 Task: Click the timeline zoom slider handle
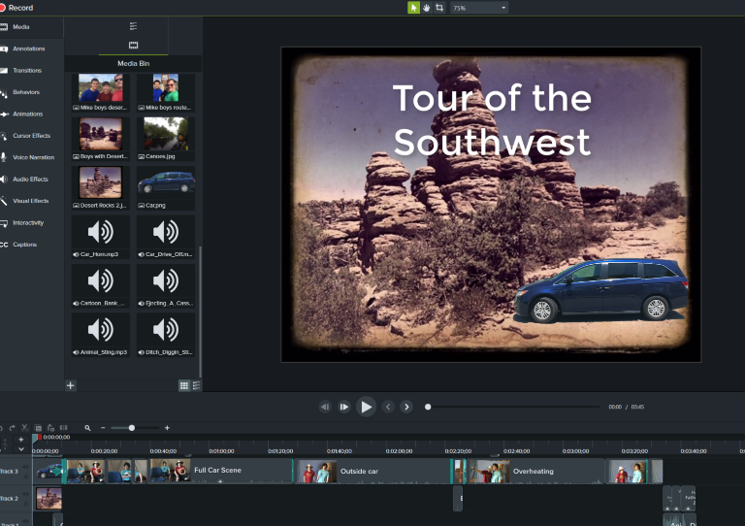click(x=131, y=428)
